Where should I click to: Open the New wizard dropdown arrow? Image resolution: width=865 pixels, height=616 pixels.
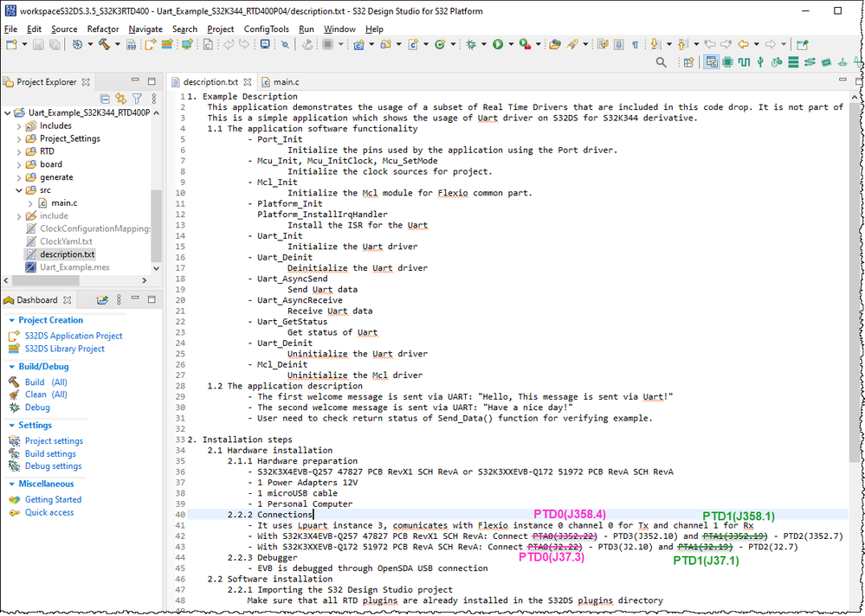[25, 45]
